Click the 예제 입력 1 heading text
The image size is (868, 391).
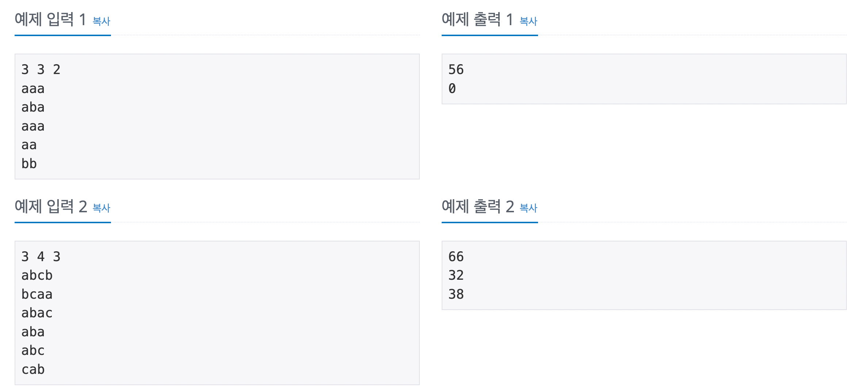[x=50, y=19]
